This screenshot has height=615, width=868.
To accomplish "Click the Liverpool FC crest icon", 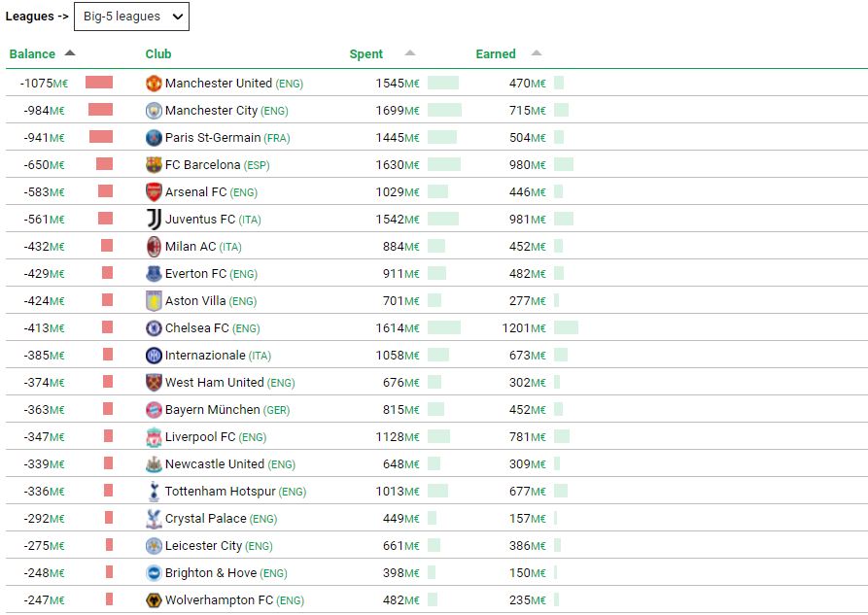I will coord(154,437).
